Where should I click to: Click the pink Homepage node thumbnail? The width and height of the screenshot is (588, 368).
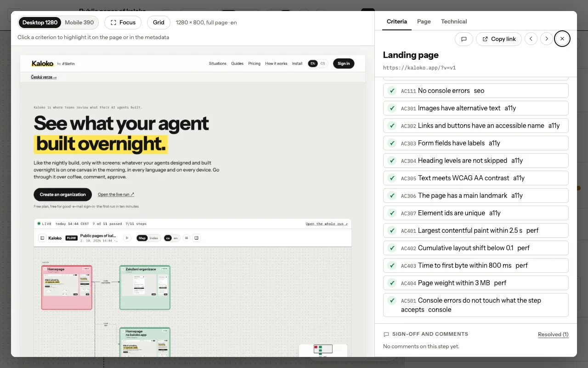[67, 287]
